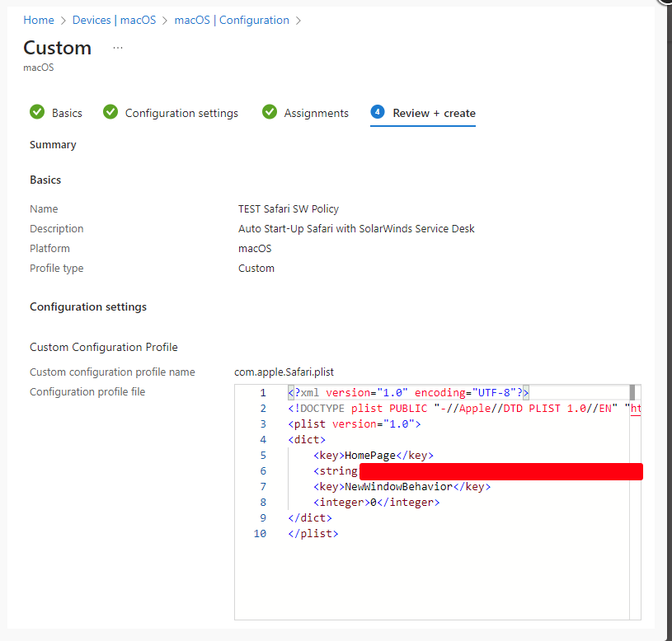The height and width of the screenshot is (641, 672).
Task: Click the plist version line 3
Action: 355,424
